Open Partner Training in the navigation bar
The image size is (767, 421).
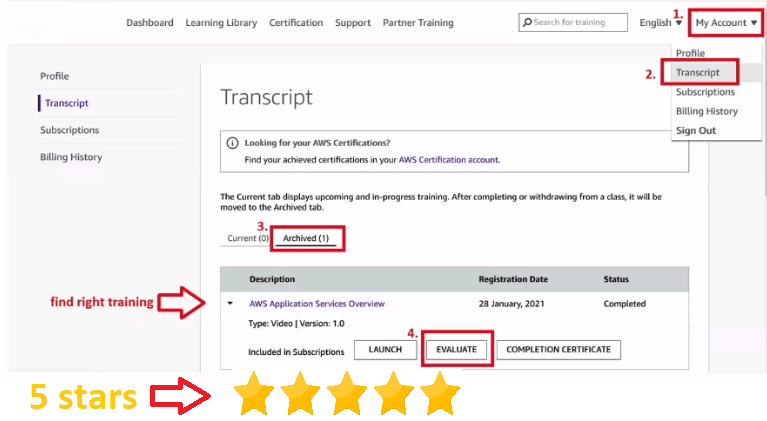[418, 22]
